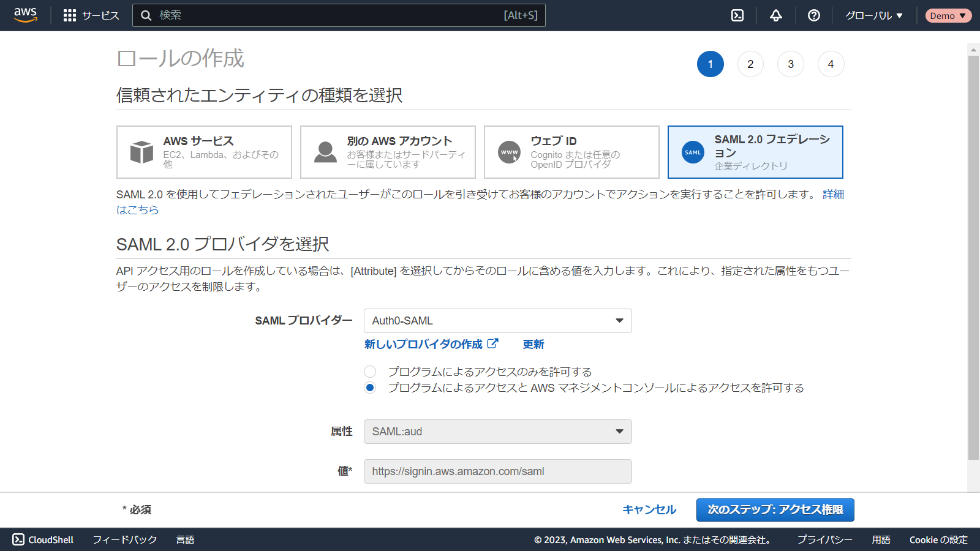Screen dimensions: 980x551
Task: Click the 値 input field
Action: 497,471
